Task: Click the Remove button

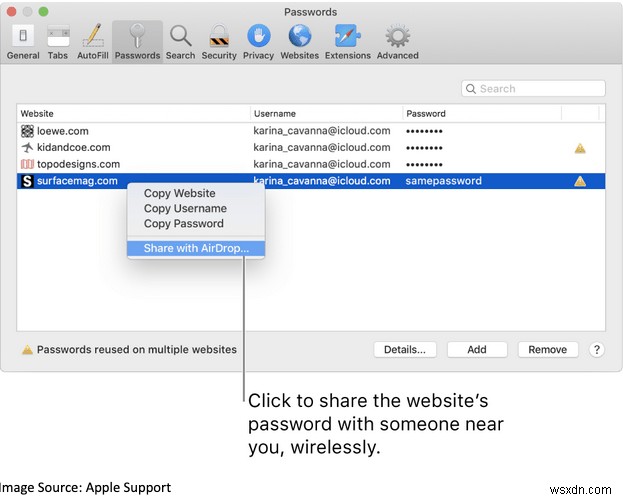Action: point(548,350)
